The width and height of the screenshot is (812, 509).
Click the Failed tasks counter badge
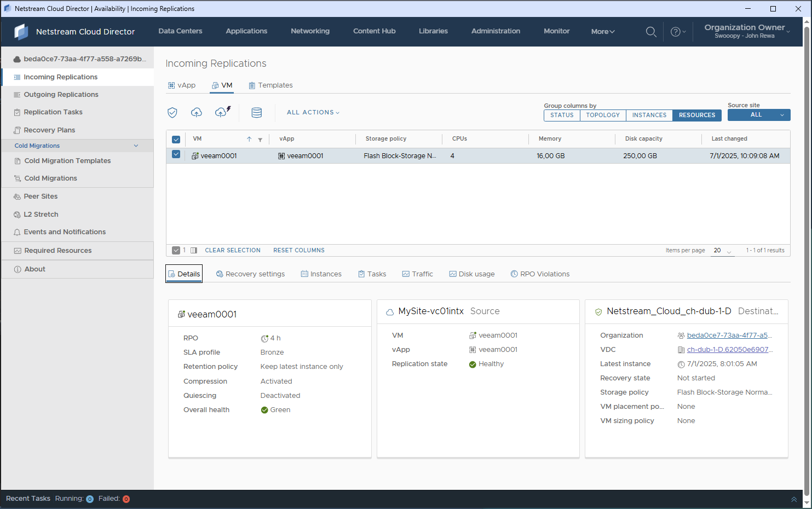pyautogui.click(x=126, y=499)
